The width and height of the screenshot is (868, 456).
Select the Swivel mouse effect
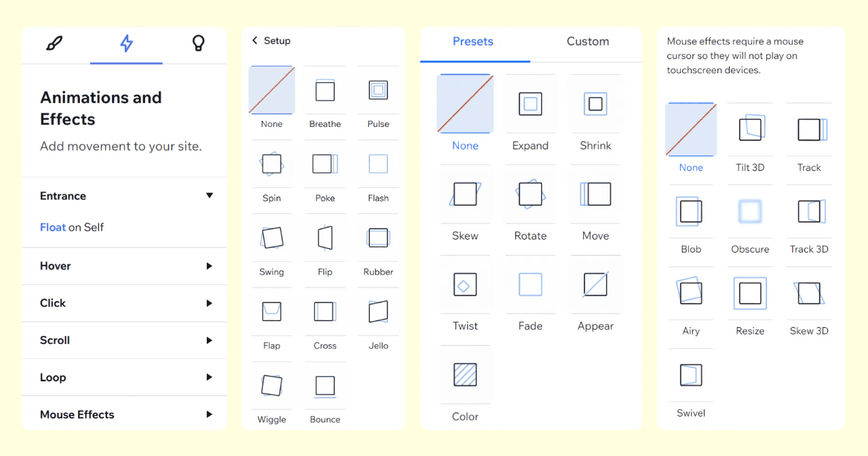point(690,375)
